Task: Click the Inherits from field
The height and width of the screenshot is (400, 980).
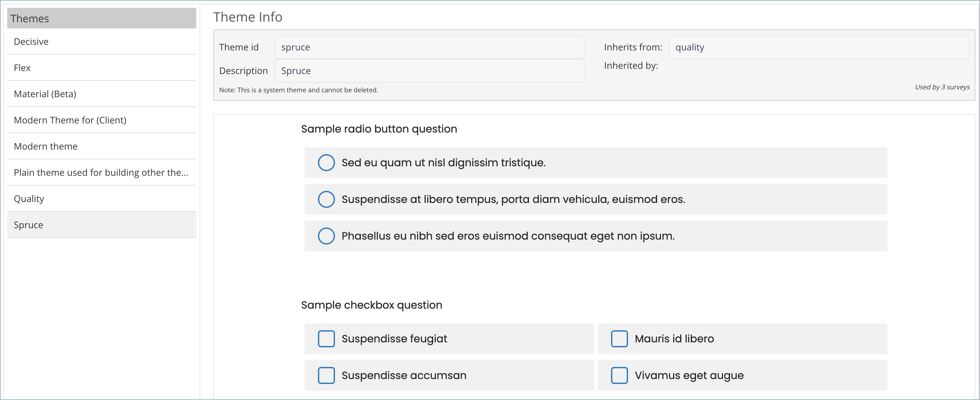Action: pos(819,47)
